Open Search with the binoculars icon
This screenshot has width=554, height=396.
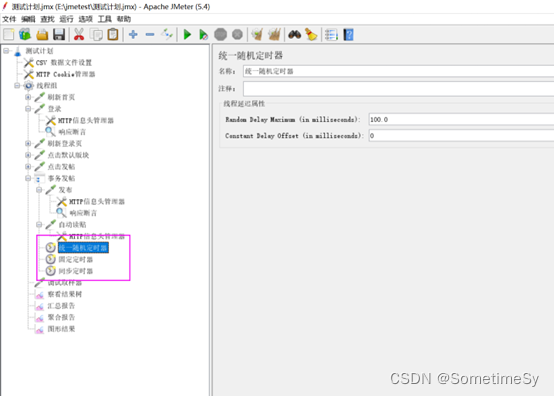(x=295, y=35)
